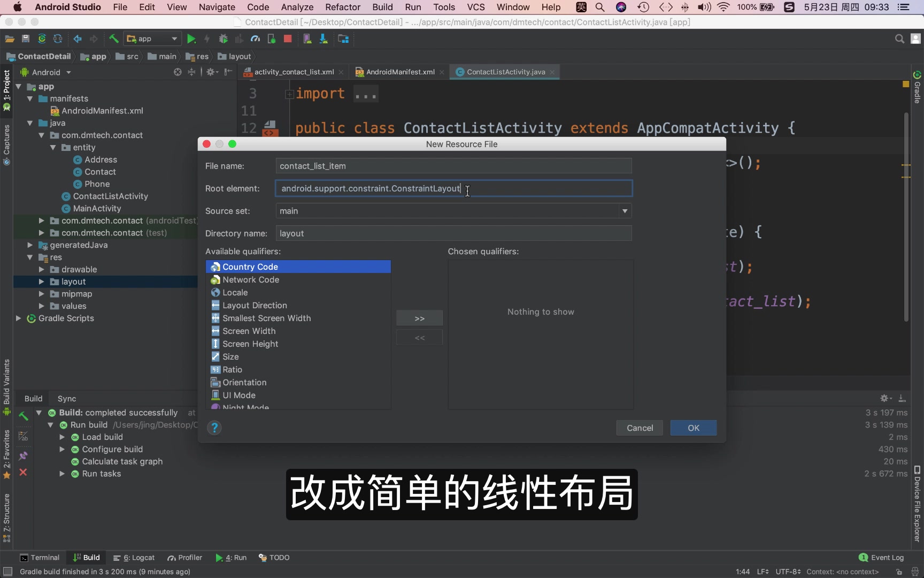
Task: Select the Smallest Screen Width qualifier
Action: pos(298,318)
